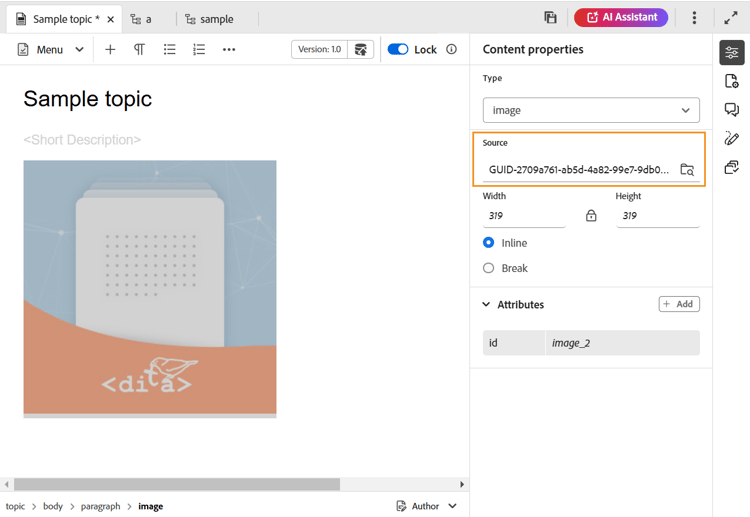The image size is (750, 517).
Task: Click the Version: 1.0 label
Action: tap(319, 49)
